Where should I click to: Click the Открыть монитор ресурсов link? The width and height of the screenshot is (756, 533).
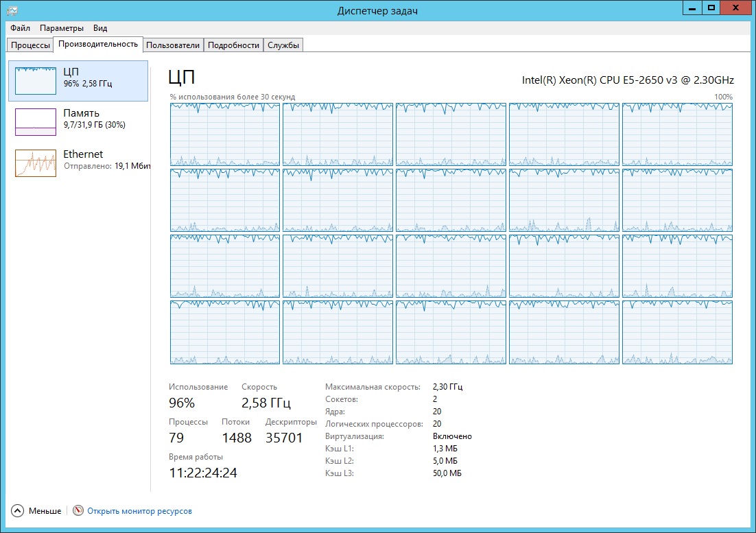click(x=139, y=511)
